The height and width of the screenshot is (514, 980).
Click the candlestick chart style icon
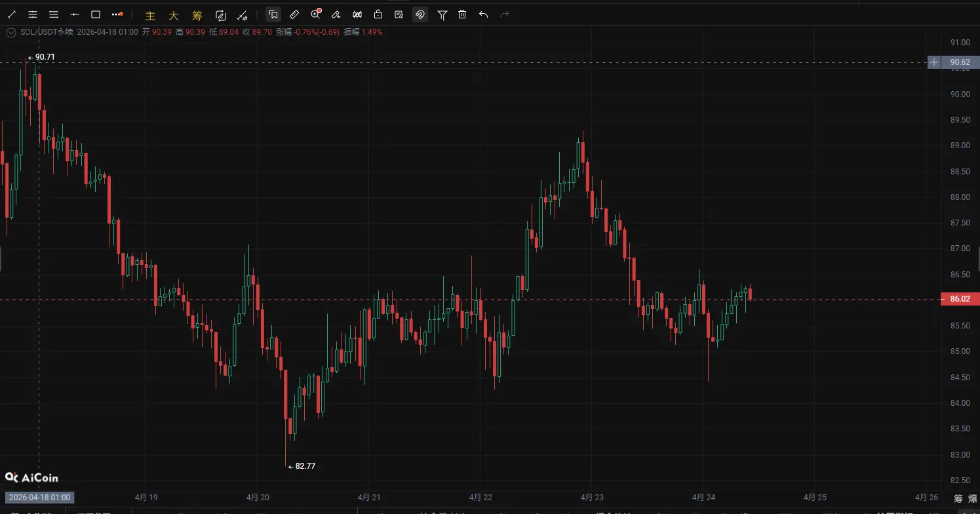click(357, 14)
